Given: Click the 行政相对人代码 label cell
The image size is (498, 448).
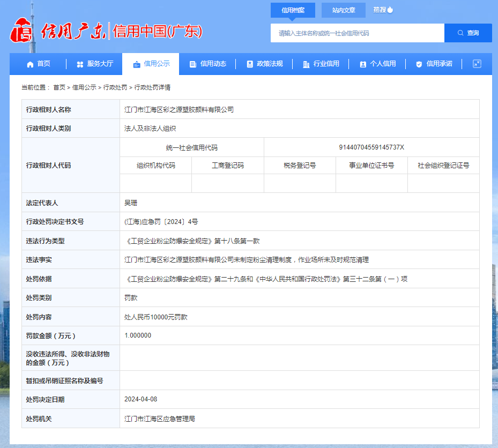Looking at the screenshot, I should [71, 165].
